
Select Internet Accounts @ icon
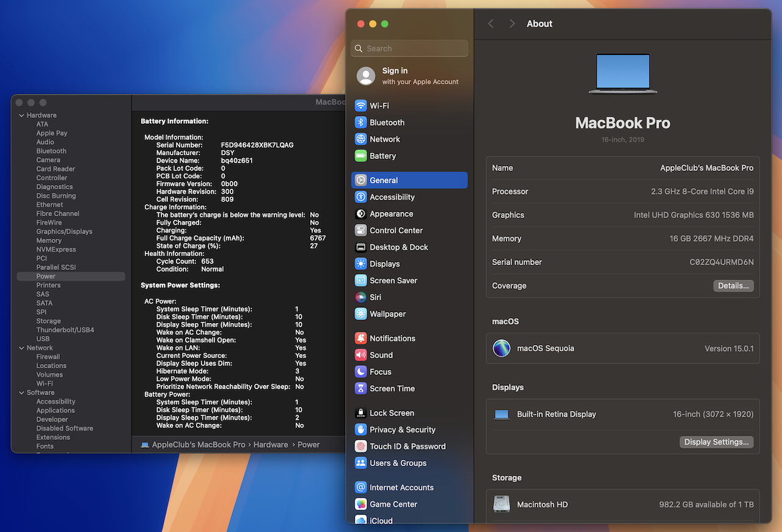click(x=360, y=487)
